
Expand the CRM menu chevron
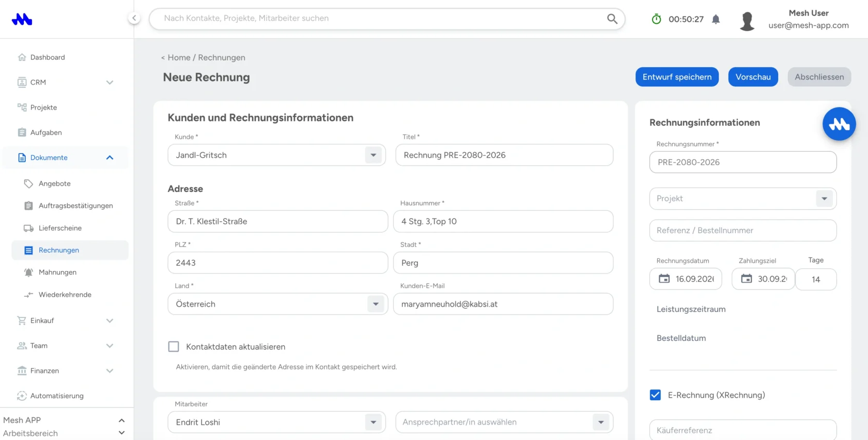coord(110,82)
